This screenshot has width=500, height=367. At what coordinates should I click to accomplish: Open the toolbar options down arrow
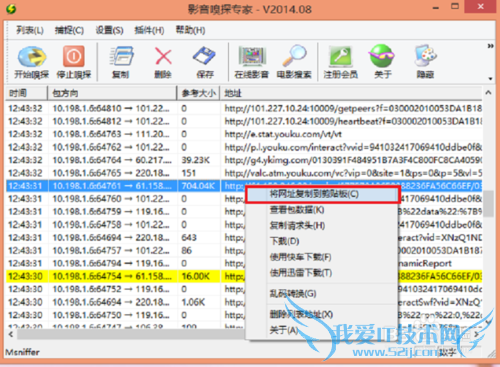tap(490, 79)
